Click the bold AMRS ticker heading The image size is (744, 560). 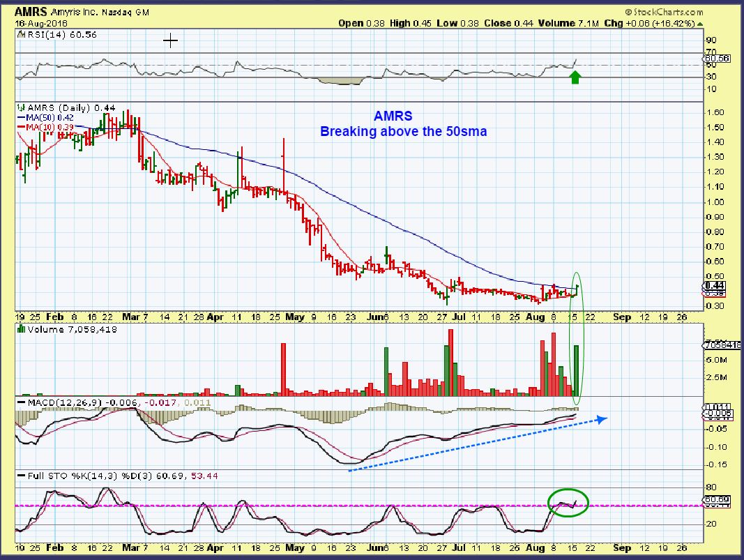point(31,12)
